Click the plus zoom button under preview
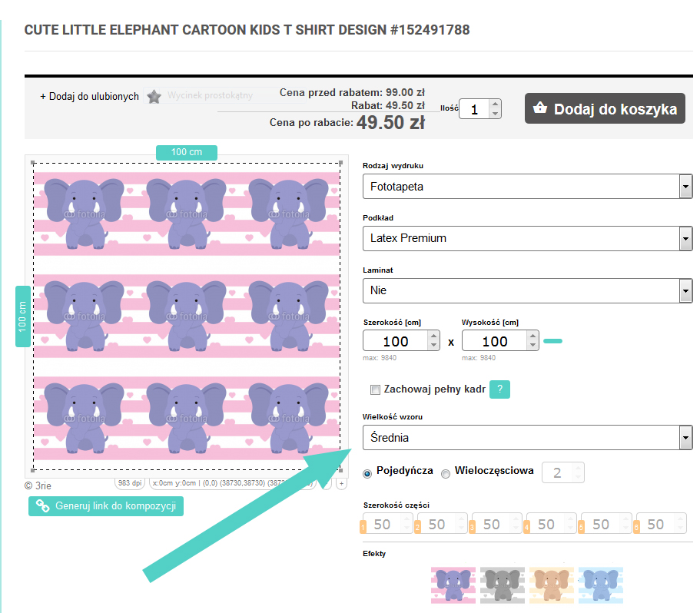The image size is (700, 613). (x=341, y=484)
